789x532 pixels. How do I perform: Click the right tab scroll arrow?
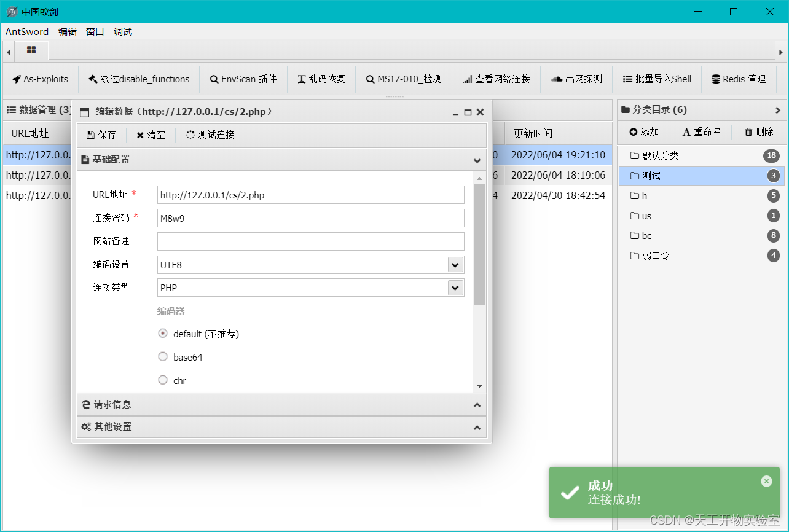780,53
